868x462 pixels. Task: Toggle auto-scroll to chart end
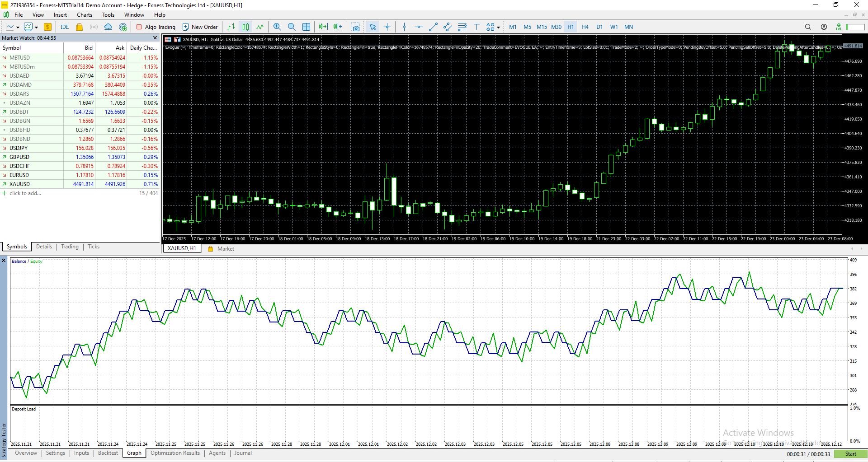[323, 27]
